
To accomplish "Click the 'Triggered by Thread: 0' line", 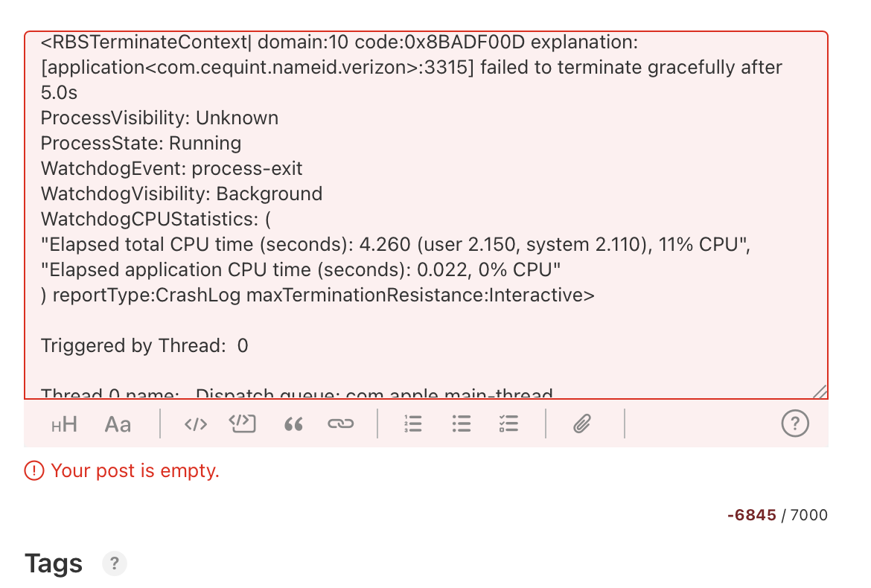I will click(x=144, y=345).
